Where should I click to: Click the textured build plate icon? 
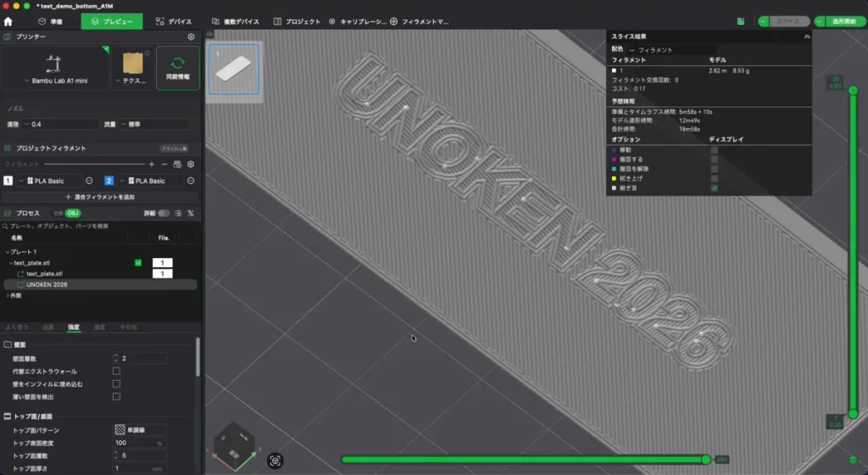pos(133,63)
